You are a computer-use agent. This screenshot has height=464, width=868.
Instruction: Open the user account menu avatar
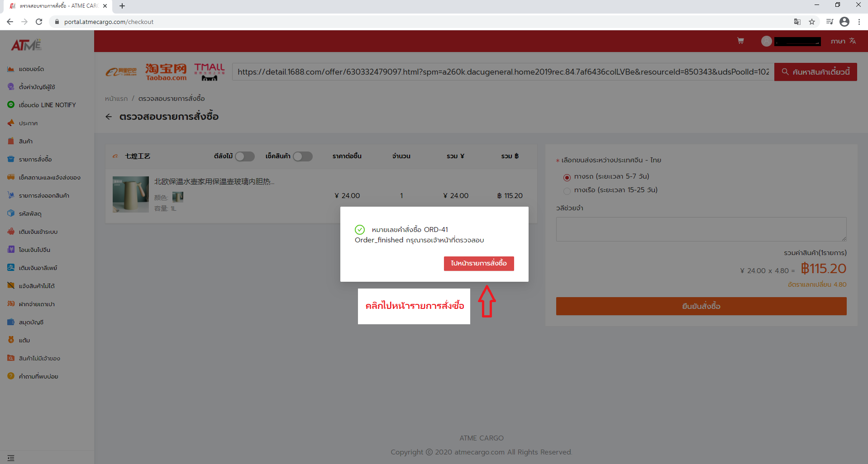(x=766, y=41)
